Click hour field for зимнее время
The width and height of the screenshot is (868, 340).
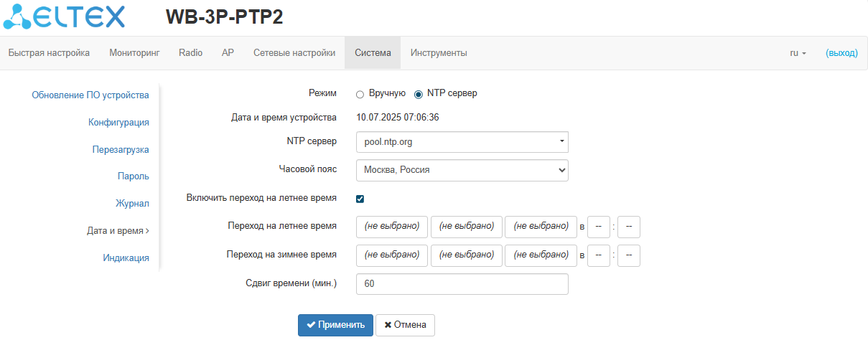point(599,255)
